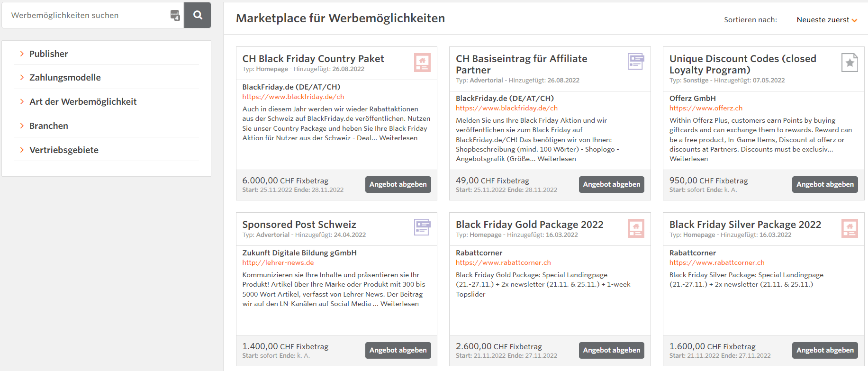
Task: Focus the Werbemöglichkeiten suchen search field
Action: click(x=88, y=15)
